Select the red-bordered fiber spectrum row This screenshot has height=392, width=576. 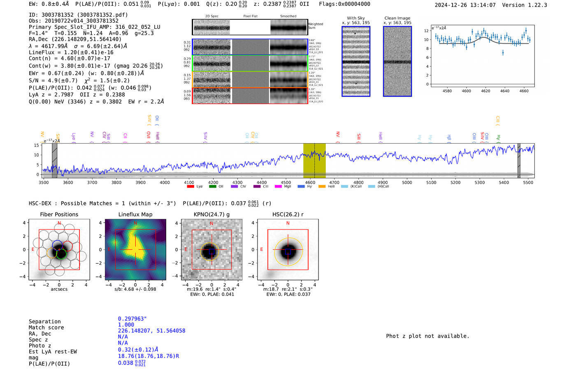pyautogui.click(x=250, y=96)
